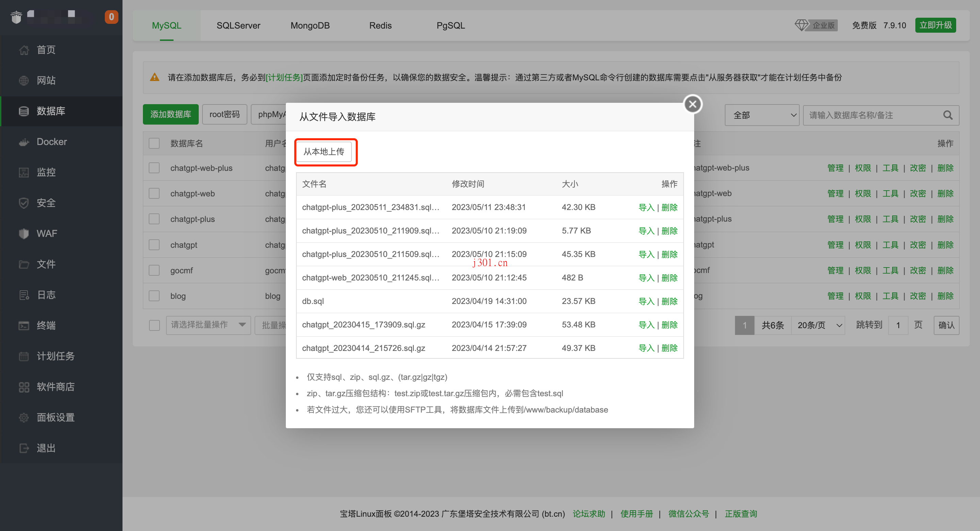Check the select-all checkbox in database table
Screen dimensions: 980x531
(x=154, y=143)
